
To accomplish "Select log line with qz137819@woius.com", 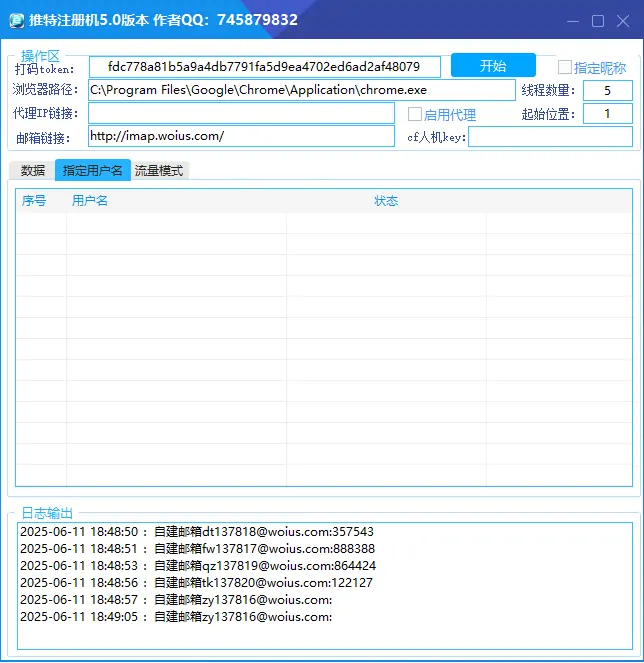I will click(198, 565).
